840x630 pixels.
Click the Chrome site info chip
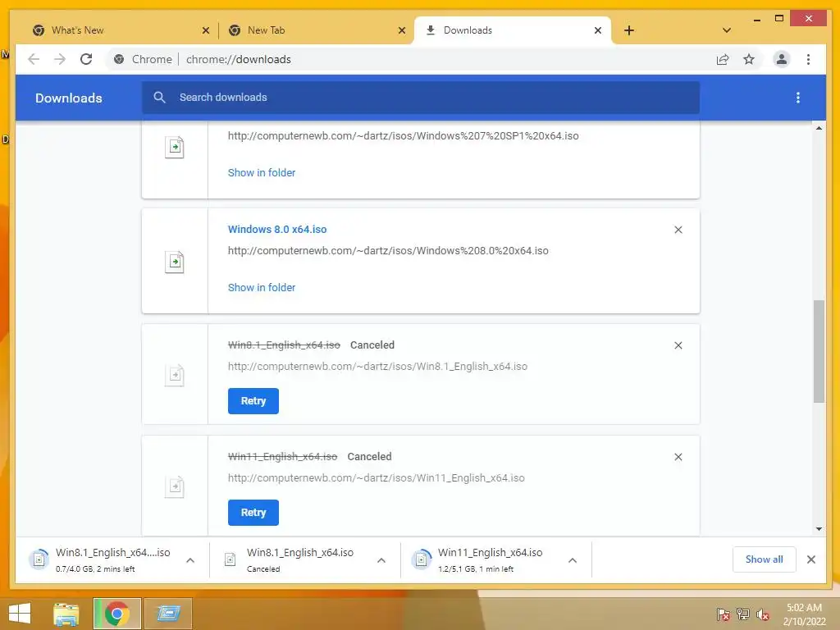(x=144, y=59)
